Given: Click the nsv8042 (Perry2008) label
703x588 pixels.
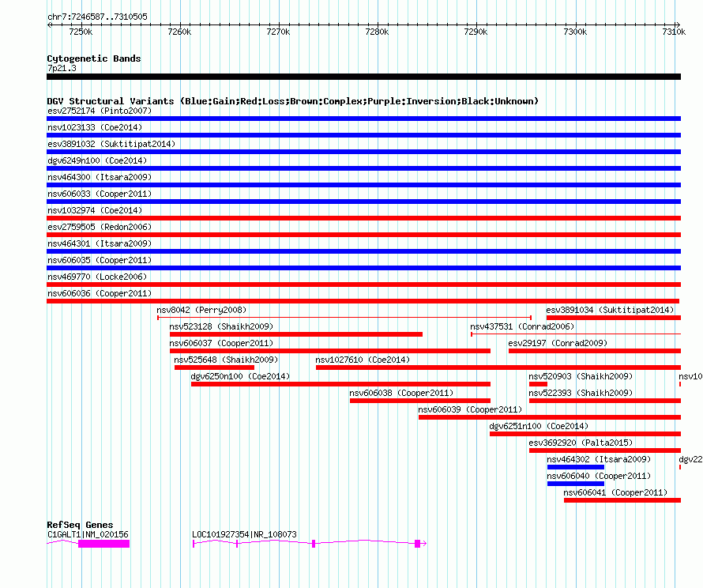Looking at the screenshot, I should (x=201, y=310).
